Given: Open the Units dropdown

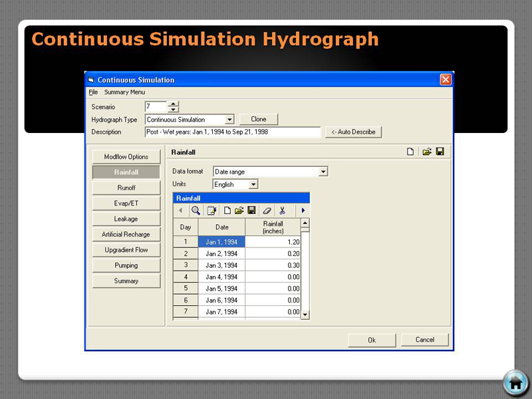Looking at the screenshot, I should click(253, 184).
